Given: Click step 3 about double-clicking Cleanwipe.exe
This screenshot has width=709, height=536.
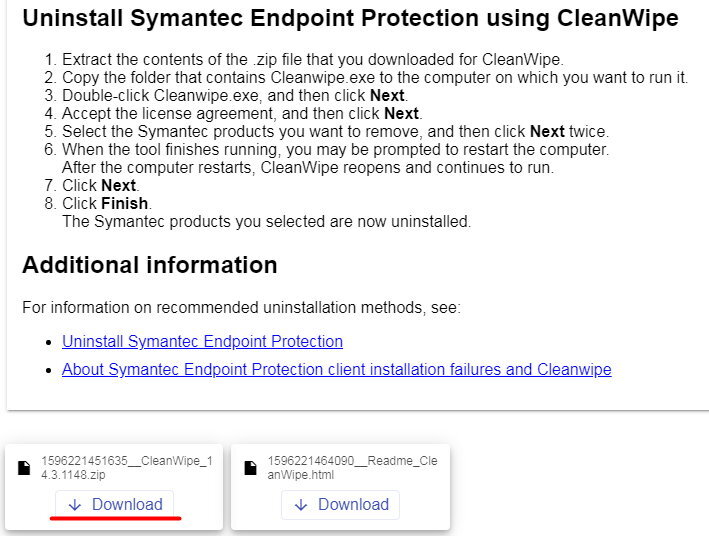Looking at the screenshot, I should [x=233, y=95].
